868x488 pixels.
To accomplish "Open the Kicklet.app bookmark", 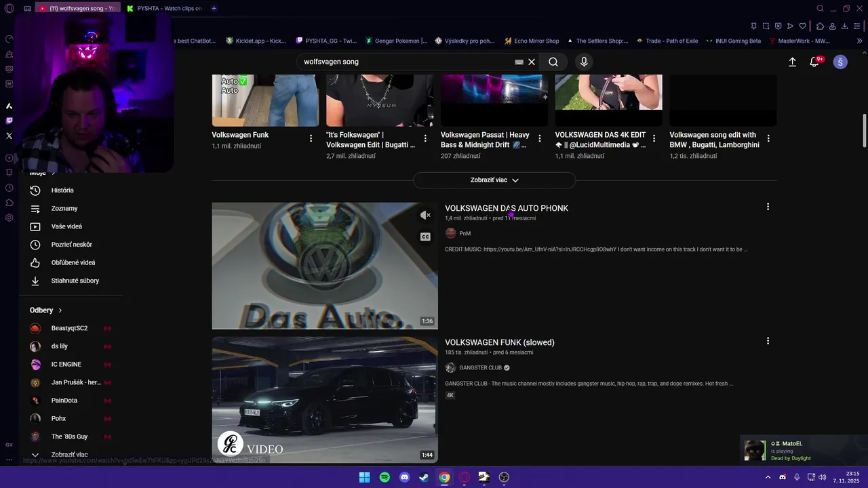I will (256, 41).
